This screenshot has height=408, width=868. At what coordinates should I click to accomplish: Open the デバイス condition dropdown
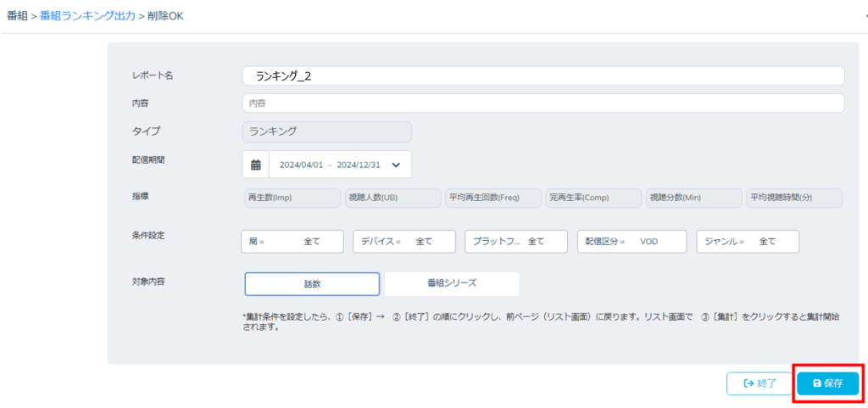coord(404,242)
